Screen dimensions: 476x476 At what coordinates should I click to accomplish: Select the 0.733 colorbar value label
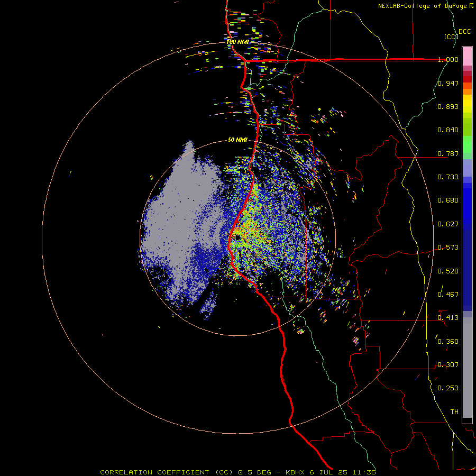click(448, 177)
